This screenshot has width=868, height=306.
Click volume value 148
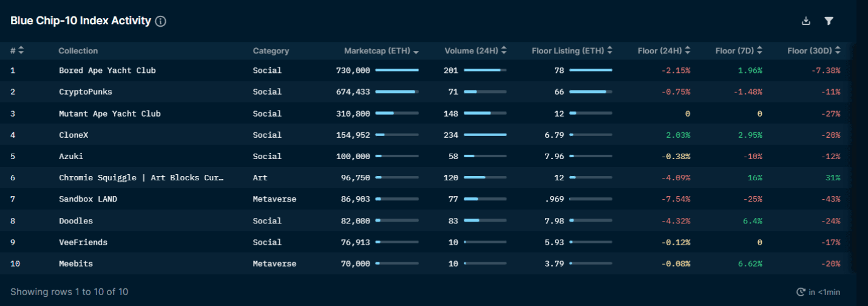[451, 114]
